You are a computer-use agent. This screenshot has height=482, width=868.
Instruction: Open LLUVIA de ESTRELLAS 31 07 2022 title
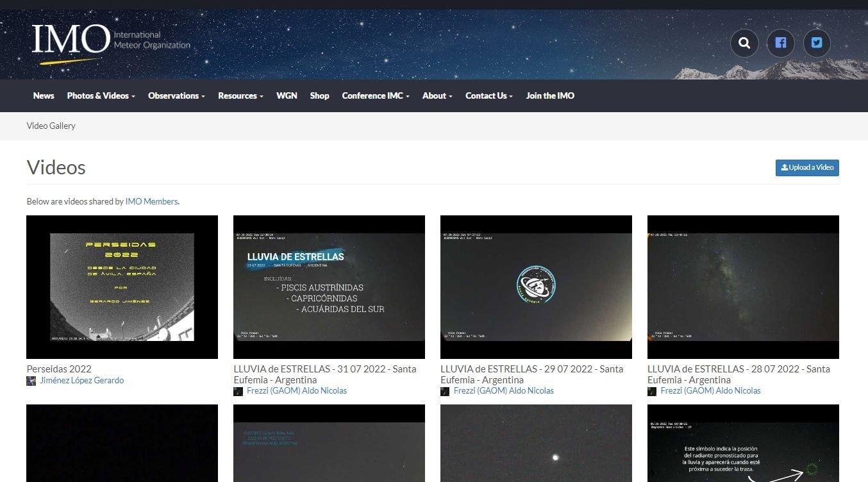[325, 374]
